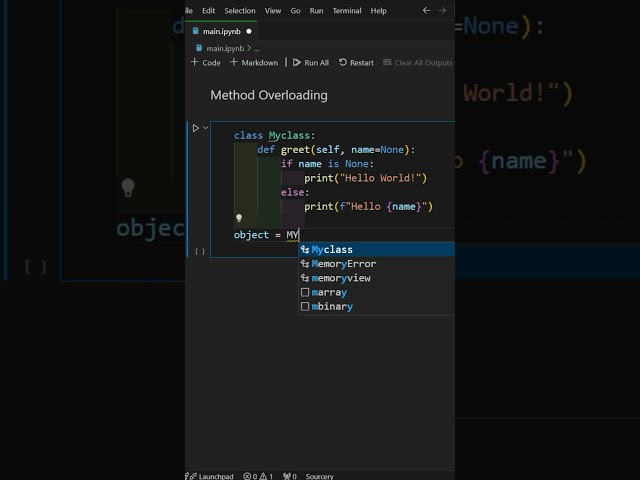Click Clear All Outputs
640x480 pixels.
pos(418,62)
